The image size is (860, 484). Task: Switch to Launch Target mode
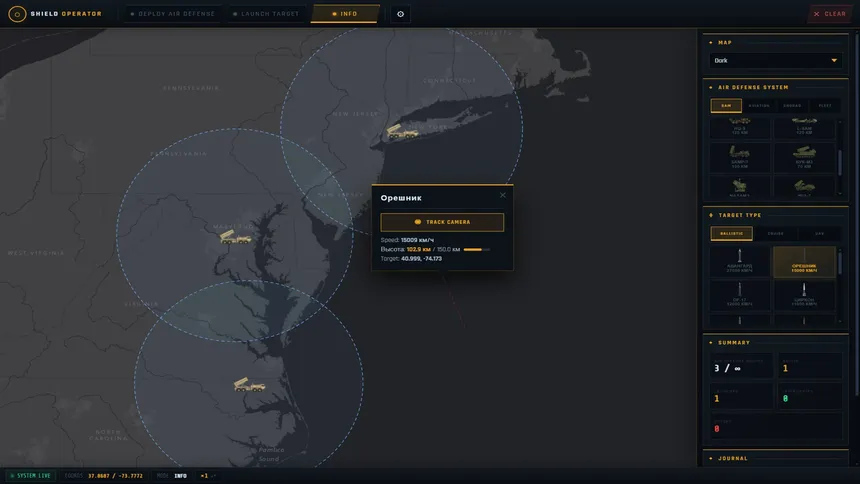[x=266, y=14]
